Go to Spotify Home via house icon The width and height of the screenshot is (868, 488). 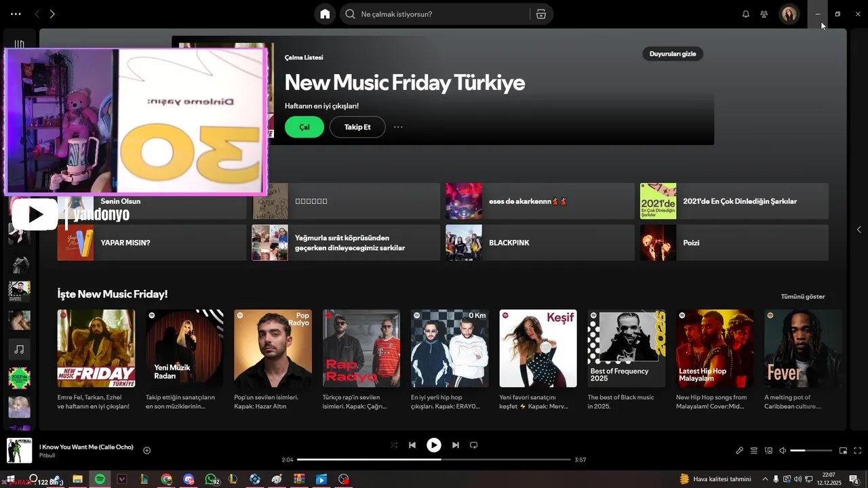325,14
